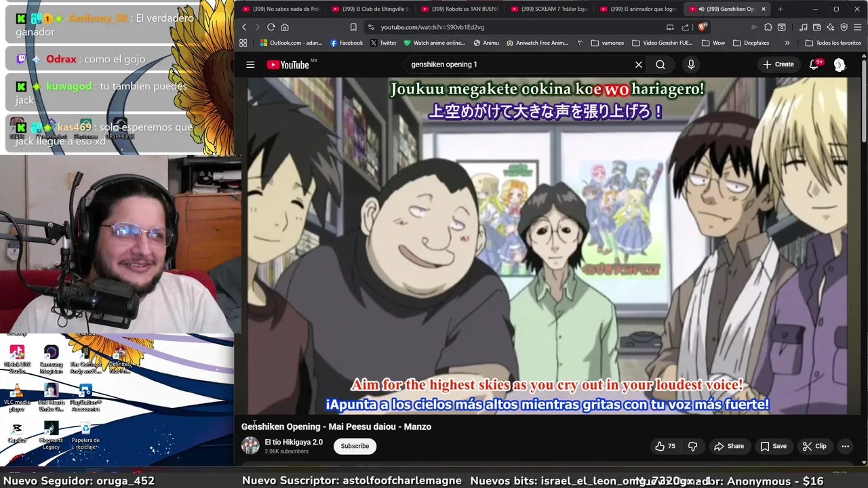Viewport: 868px width, 488px height.
Task: Select VLC media player desktop shortcut
Action: (x=17, y=398)
